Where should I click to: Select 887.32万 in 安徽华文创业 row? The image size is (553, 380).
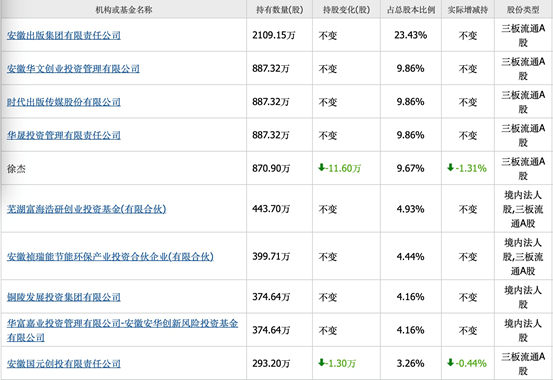click(271, 68)
